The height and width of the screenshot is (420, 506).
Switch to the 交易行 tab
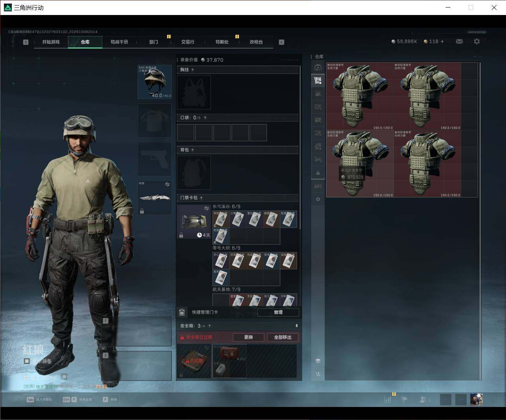[188, 42]
